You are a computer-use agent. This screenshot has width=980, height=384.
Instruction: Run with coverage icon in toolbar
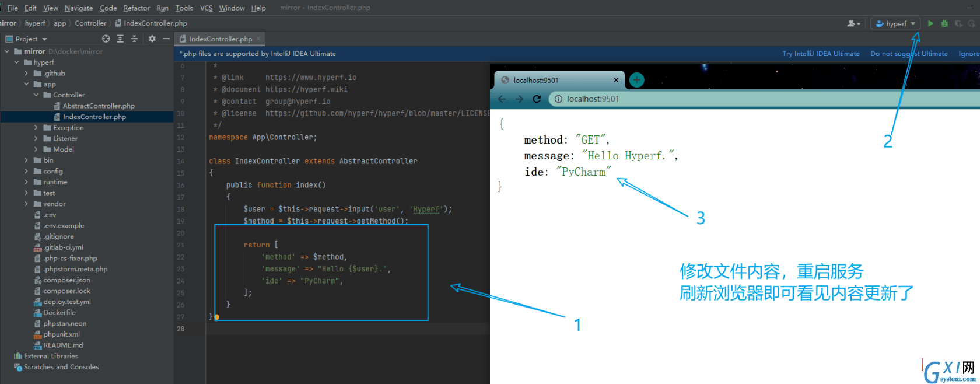coord(958,23)
